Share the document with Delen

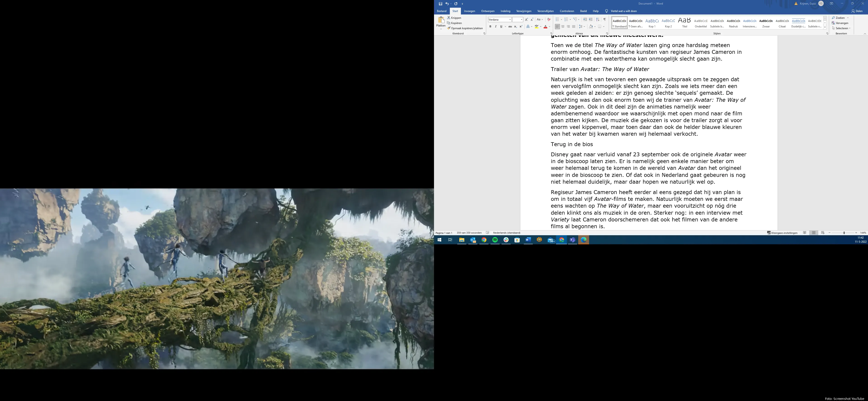click(857, 11)
